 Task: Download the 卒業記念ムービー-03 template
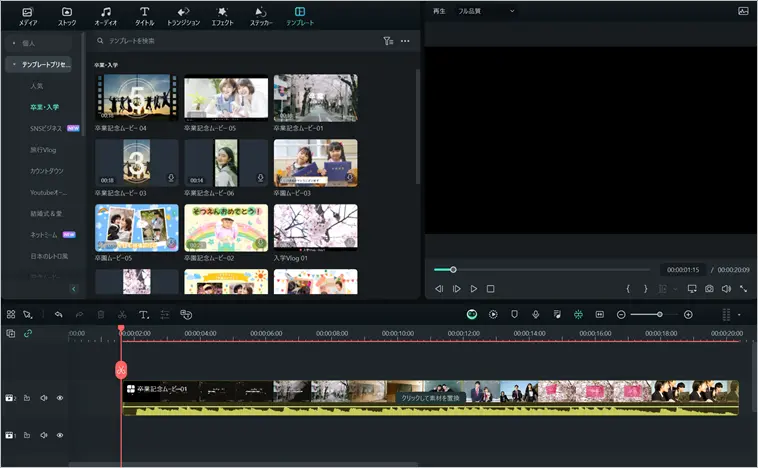(171, 178)
